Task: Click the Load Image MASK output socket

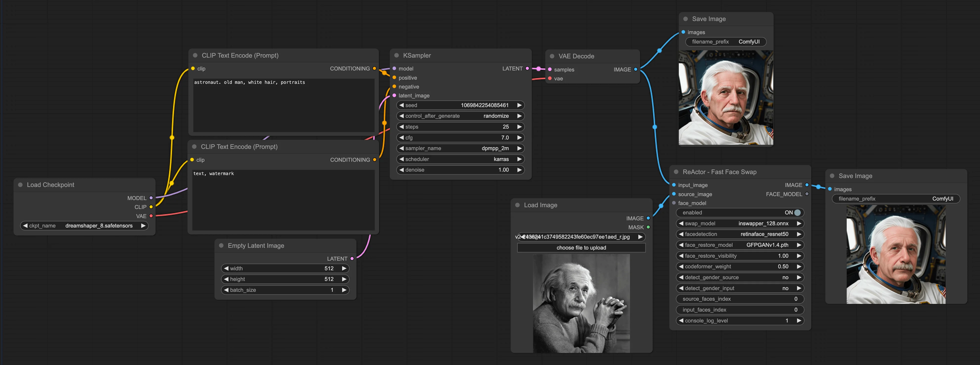Action: click(648, 227)
